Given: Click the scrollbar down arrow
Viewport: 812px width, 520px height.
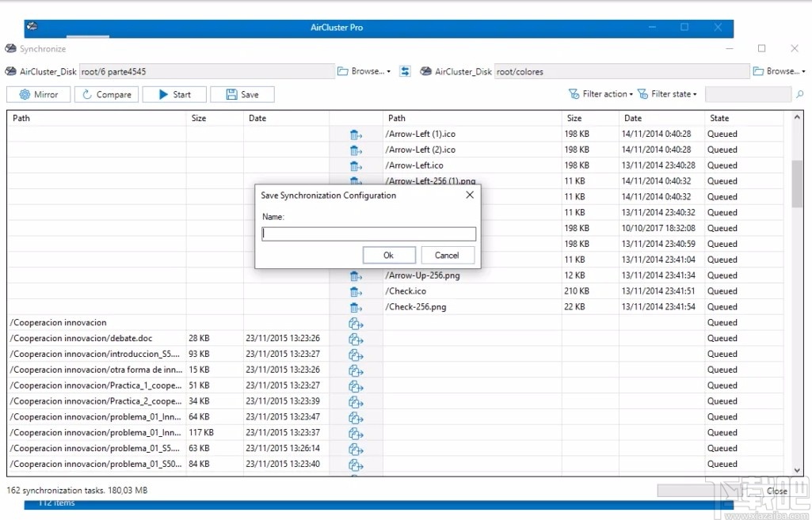Looking at the screenshot, I should click(x=797, y=470).
